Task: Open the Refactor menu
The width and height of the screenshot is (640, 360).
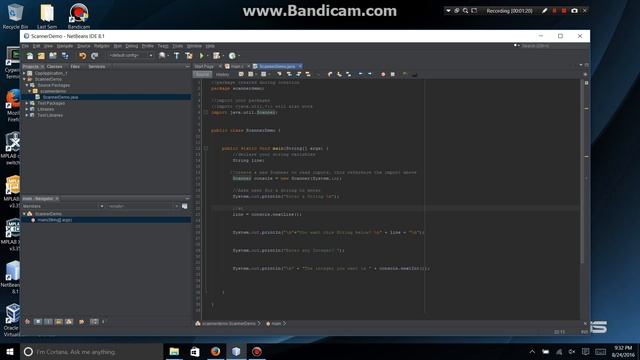Action: point(102,46)
